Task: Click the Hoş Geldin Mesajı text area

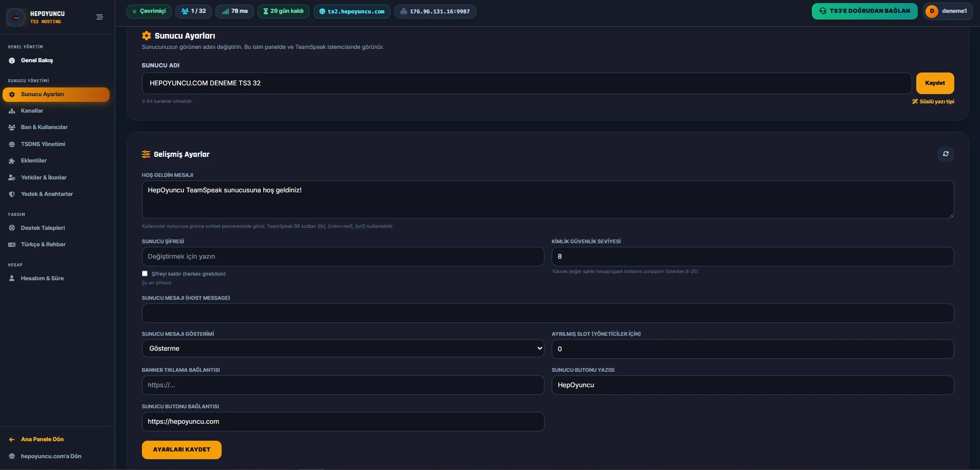Action: pyautogui.click(x=548, y=199)
